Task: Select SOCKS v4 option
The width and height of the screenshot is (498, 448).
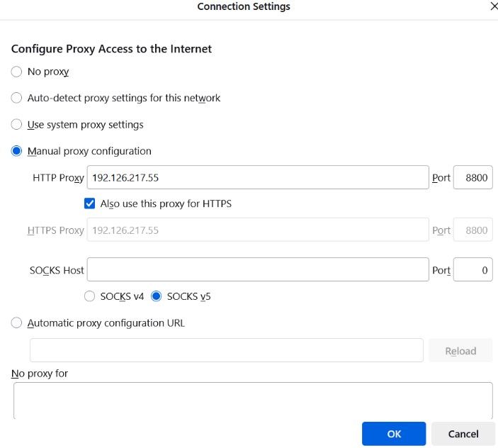Action: [x=89, y=296]
